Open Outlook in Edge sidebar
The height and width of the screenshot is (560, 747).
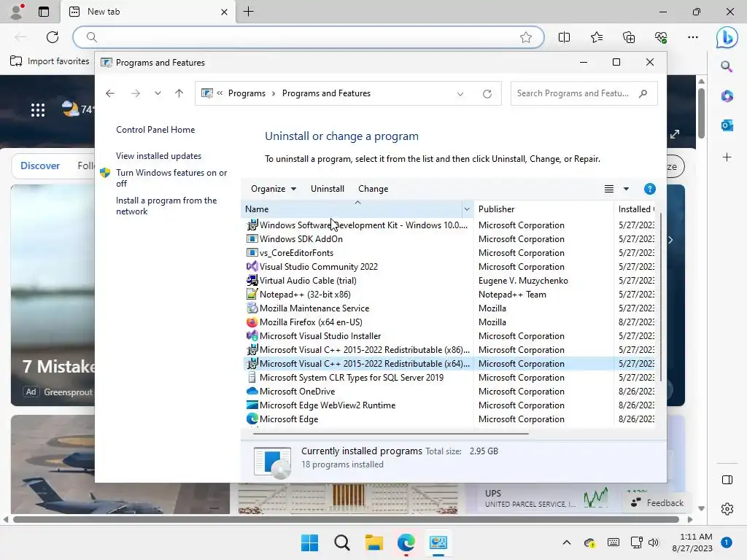point(727,125)
